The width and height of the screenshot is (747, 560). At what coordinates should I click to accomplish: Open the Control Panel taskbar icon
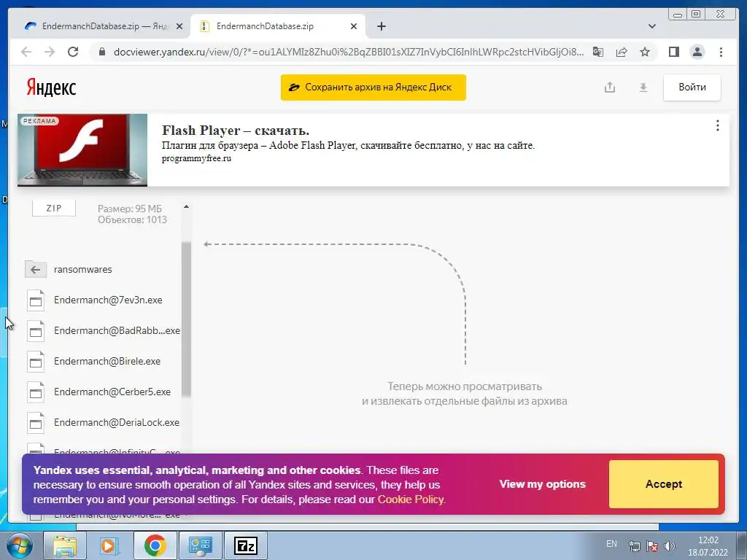pos(201,545)
